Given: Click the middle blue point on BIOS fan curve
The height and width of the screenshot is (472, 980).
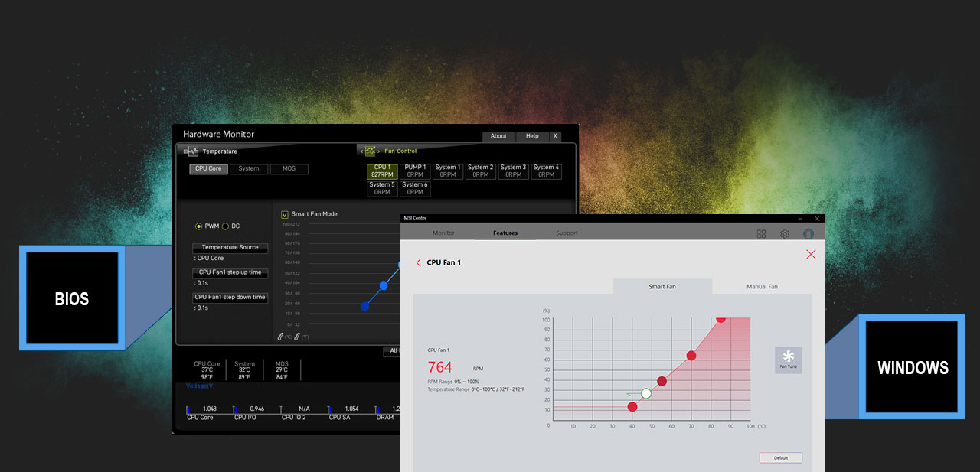Looking at the screenshot, I should pyautogui.click(x=384, y=285).
